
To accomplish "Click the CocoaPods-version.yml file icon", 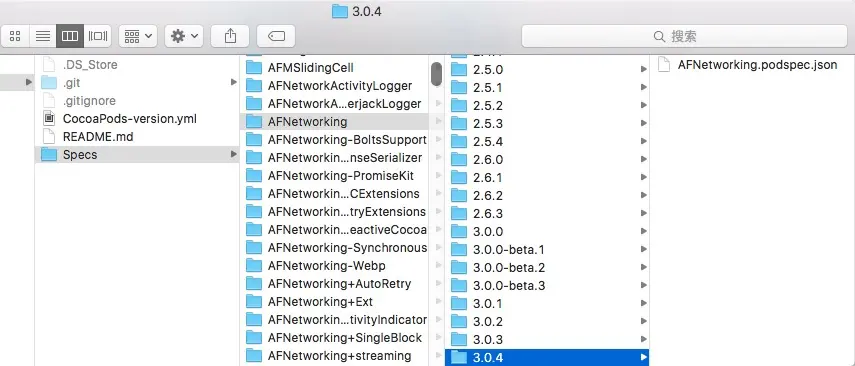I will pos(49,118).
